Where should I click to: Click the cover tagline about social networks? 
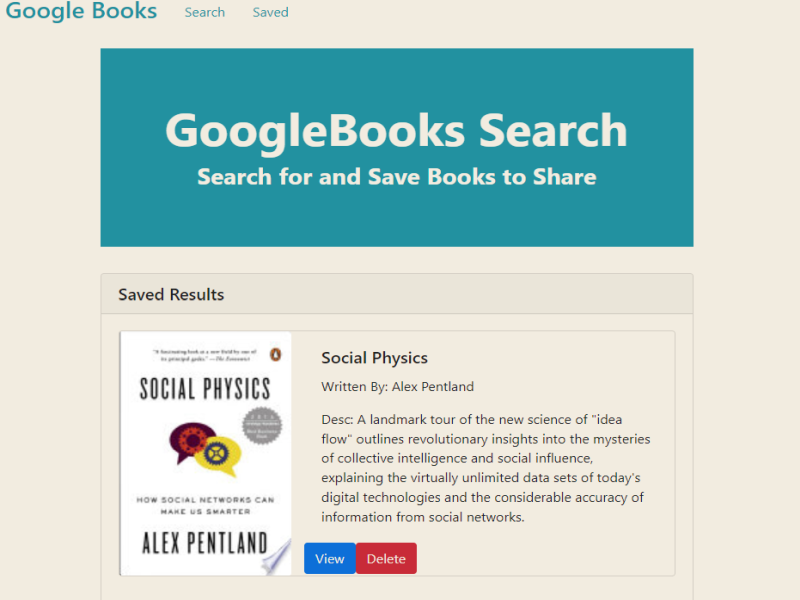(205, 505)
